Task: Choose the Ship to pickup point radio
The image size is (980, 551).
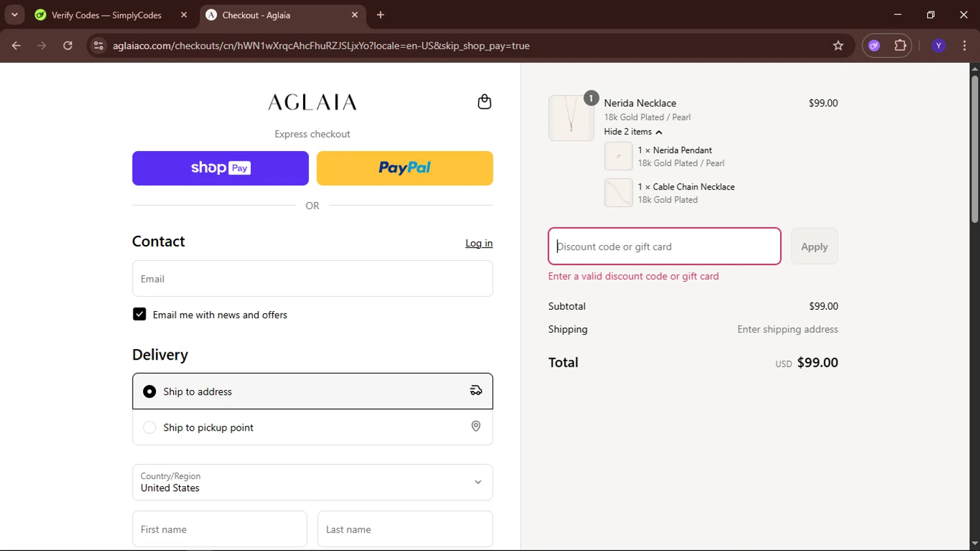Action: tap(150, 427)
